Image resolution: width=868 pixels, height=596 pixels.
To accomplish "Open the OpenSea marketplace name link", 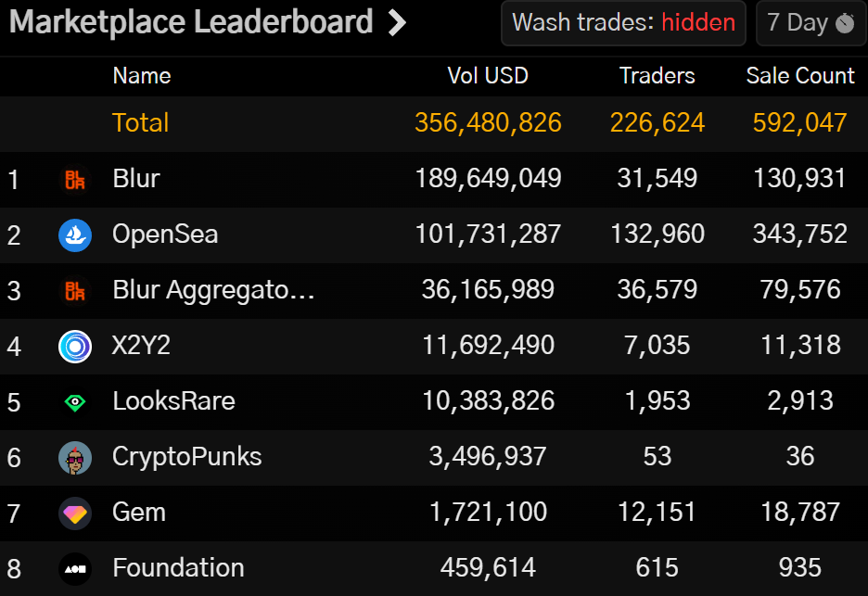I will [165, 235].
